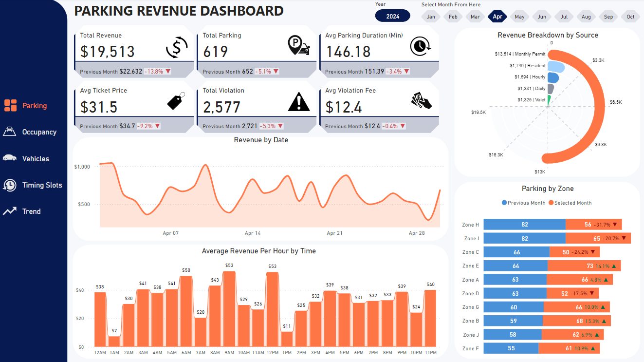Select Jun in month slicer
This screenshot has width=644, height=362.
542,17
